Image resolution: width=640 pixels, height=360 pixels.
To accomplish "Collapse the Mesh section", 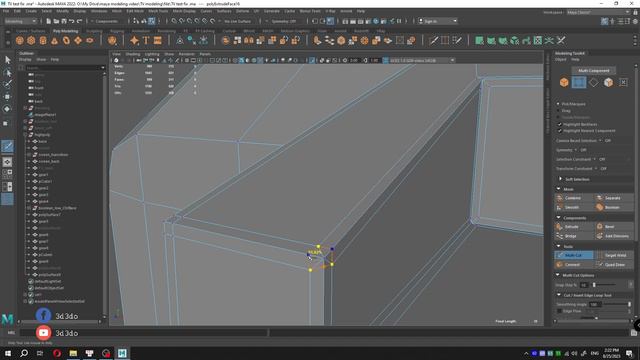I will click(x=558, y=189).
